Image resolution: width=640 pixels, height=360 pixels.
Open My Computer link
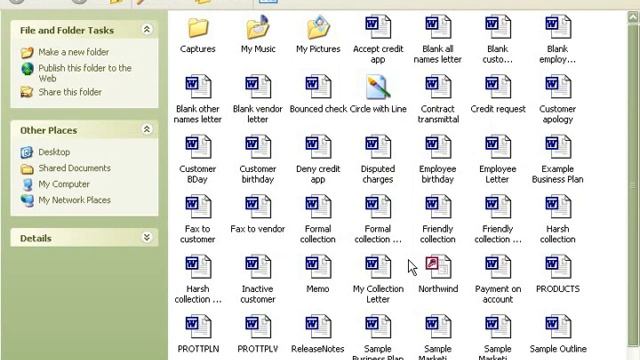point(64,184)
